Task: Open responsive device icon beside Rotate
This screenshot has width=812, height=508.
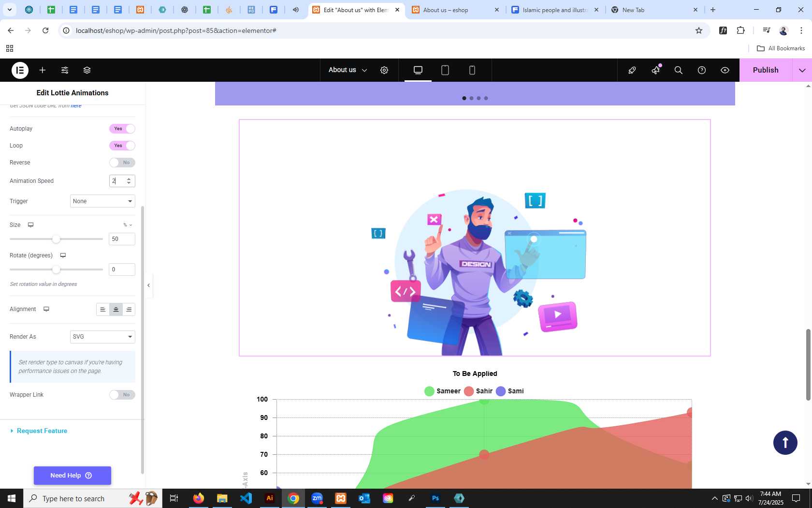Action: point(63,255)
